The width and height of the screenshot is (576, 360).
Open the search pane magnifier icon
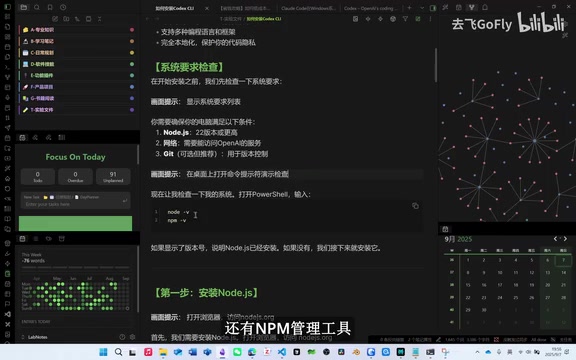pos(37,7)
